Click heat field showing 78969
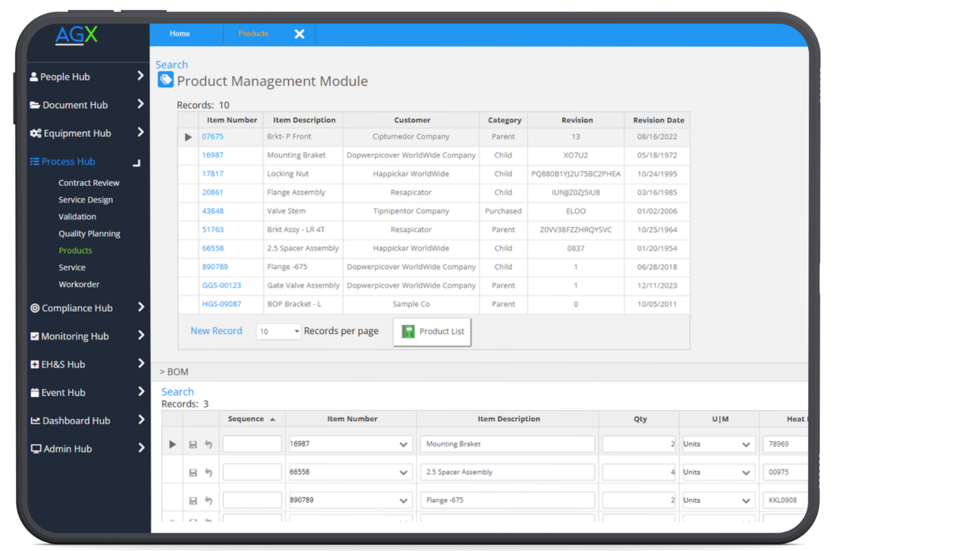 785,444
